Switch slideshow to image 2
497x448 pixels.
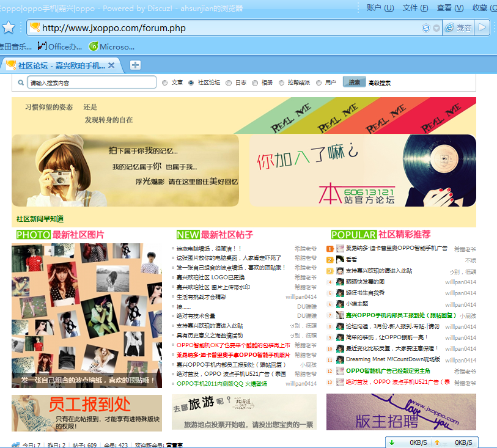[29, 251]
